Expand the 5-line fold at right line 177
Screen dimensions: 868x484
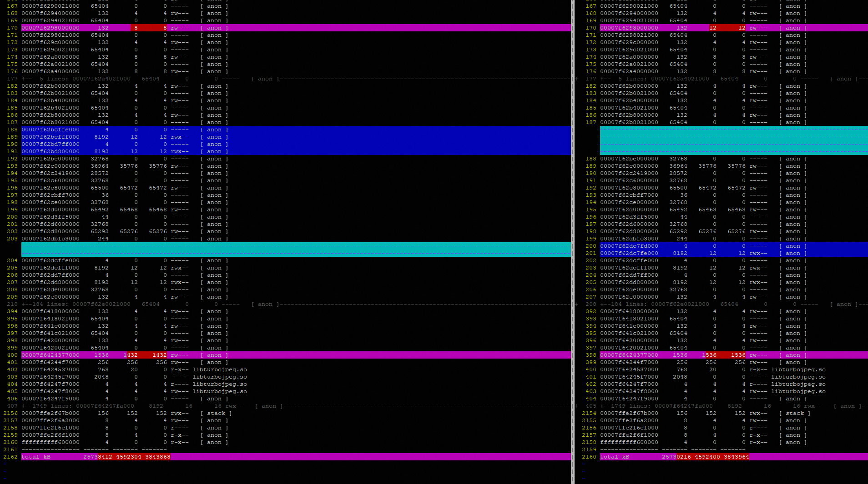734,79
